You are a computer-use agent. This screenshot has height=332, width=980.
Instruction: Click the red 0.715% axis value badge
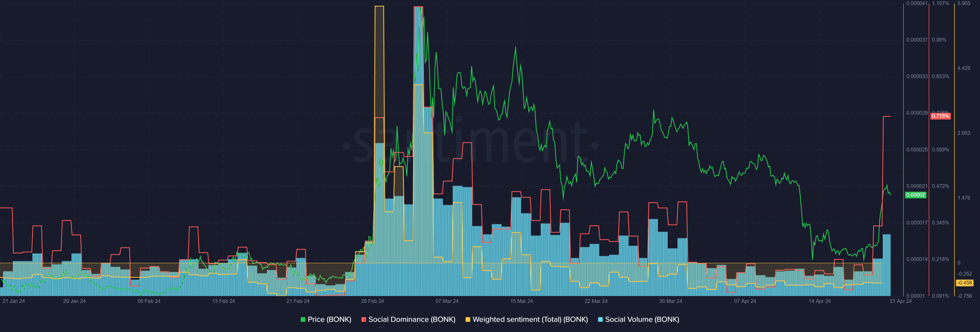[x=940, y=116]
